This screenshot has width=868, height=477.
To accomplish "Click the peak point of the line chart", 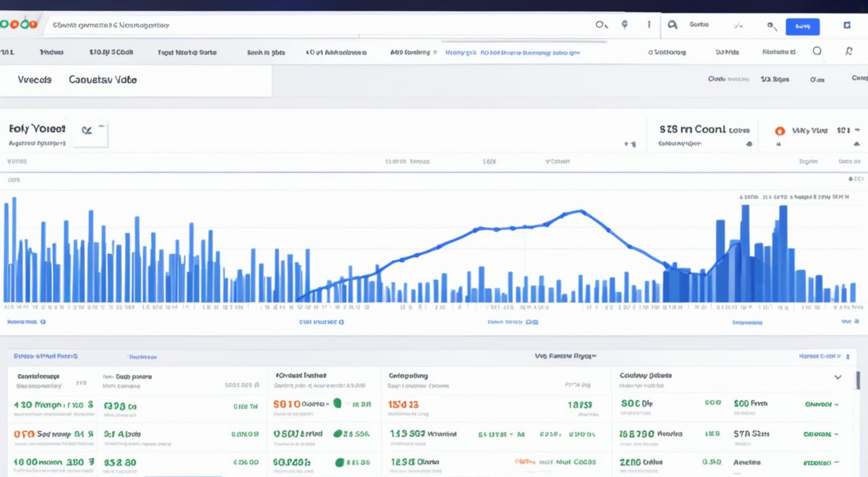I will pos(581,211).
